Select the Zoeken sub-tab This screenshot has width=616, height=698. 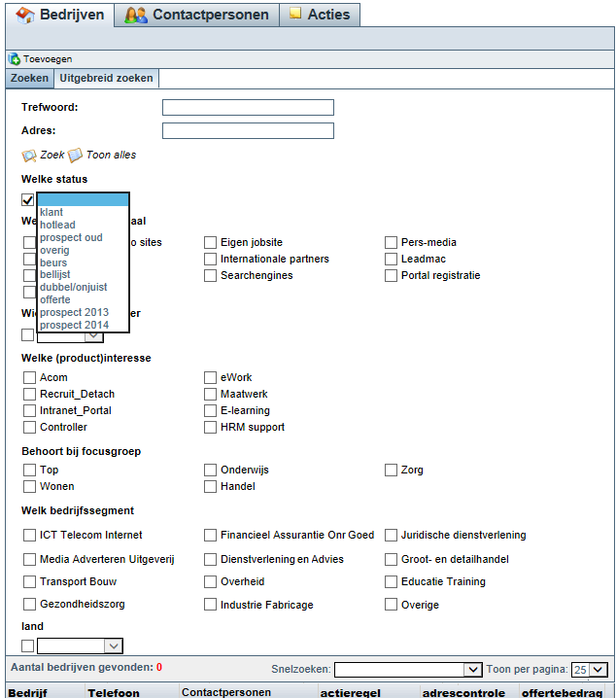pyautogui.click(x=29, y=79)
